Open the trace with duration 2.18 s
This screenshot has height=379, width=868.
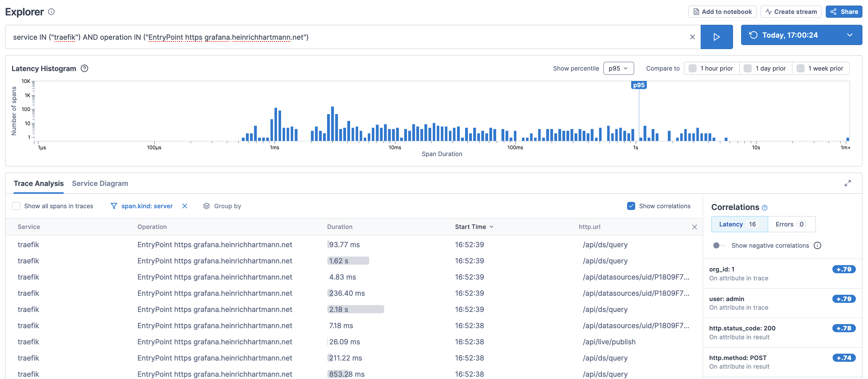coord(354,309)
